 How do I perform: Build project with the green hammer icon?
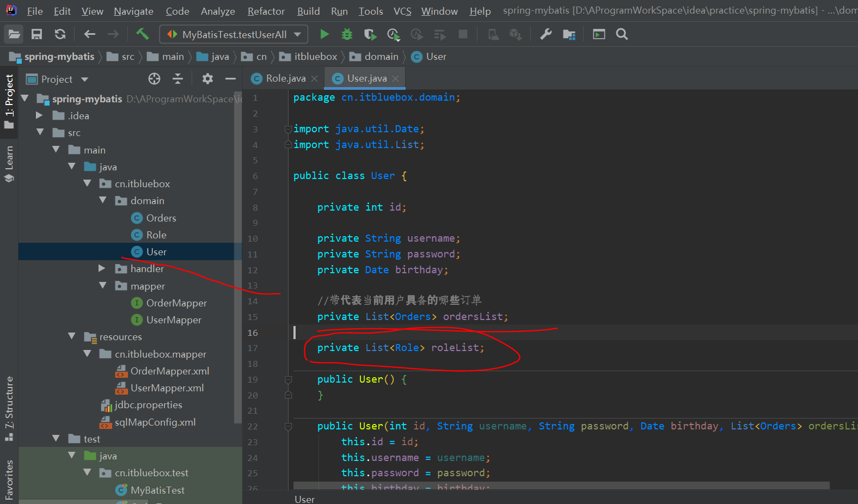click(x=143, y=34)
